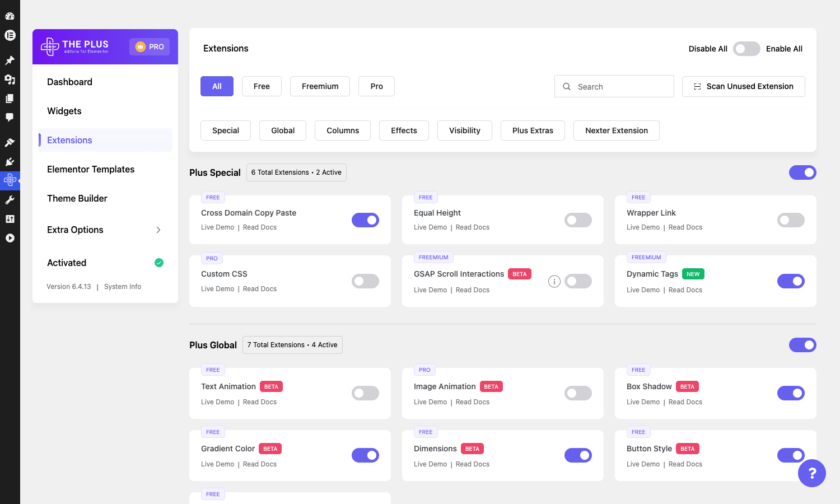Click The Plus addons logo in header
This screenshot has height=504, width=840.
(x=74, y=46)
